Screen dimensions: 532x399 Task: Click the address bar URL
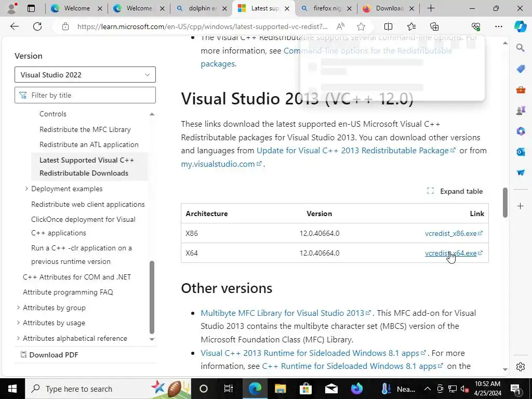[x=202, y=26]
